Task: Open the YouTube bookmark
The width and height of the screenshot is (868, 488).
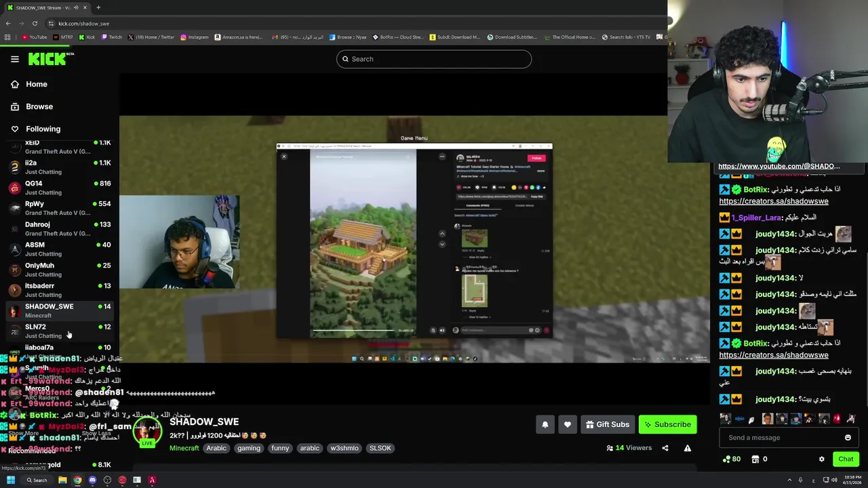Action: tap(35, 37)
